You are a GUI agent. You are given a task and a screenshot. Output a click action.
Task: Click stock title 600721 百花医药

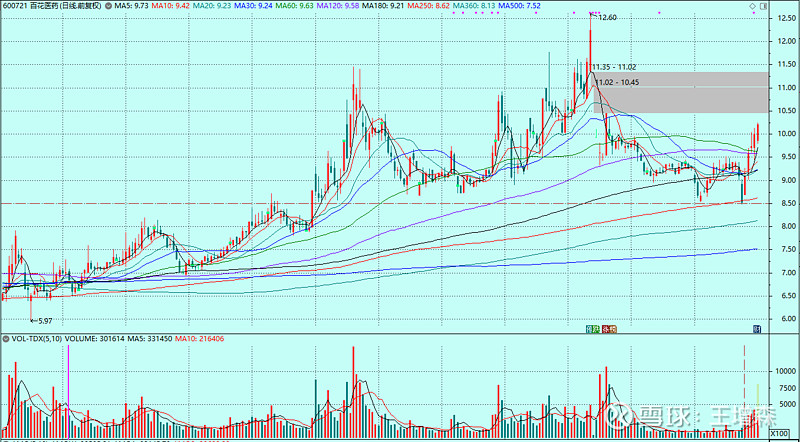pyautogui.click(x=30, y=6)
